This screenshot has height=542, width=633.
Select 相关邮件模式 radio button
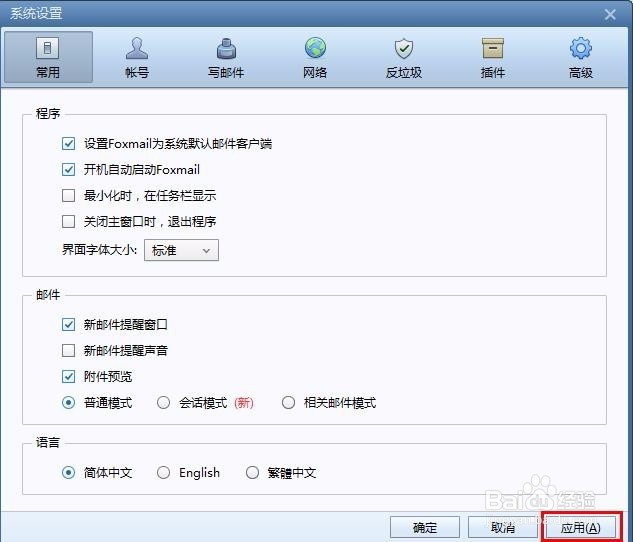pos(288,403)
